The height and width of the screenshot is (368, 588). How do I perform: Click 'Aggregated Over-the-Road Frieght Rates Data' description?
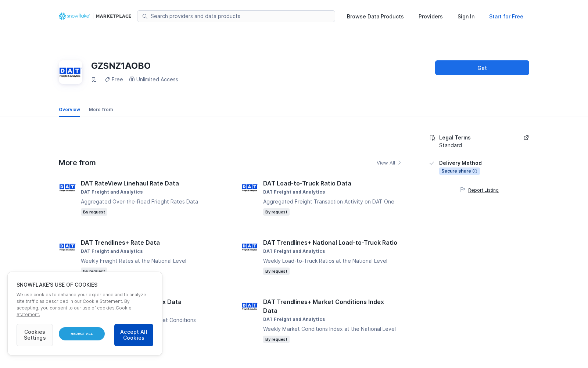coord(139,202)
